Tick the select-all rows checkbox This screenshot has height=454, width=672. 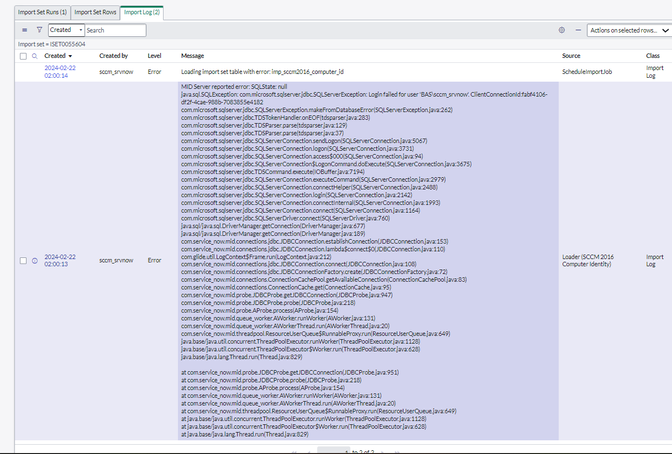tap(23, 56)
